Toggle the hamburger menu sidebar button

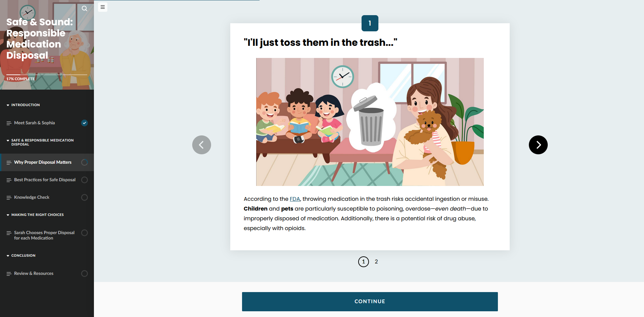pyautogui.click(x=103, y=7)
